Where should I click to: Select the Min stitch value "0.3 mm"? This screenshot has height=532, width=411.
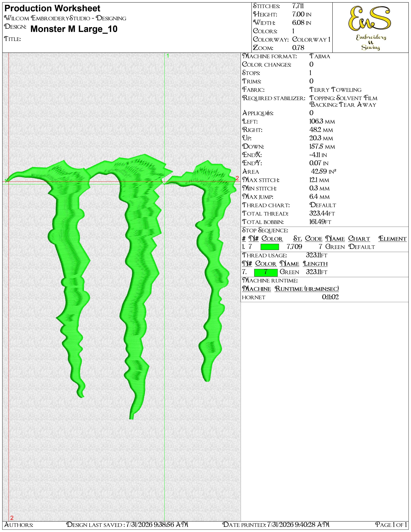(319, 188)
